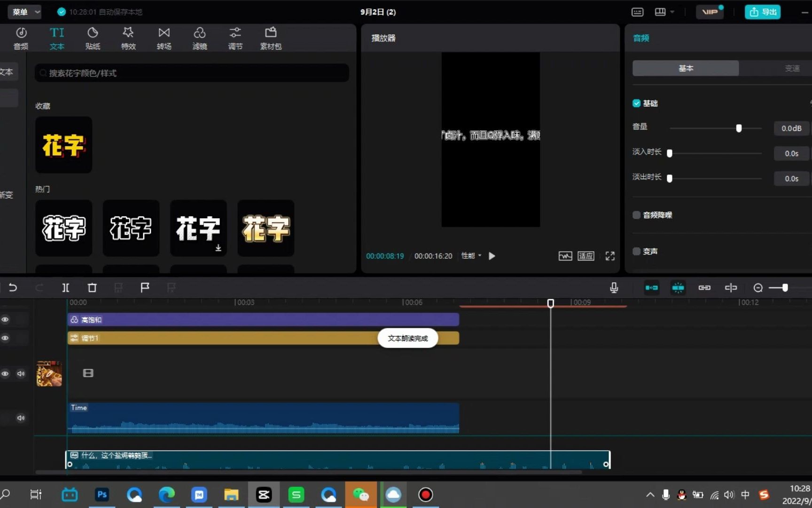Image resolution: width=812 pixels, height=508 pixels.
Task: Click the 适应 fit button
Action: [x=586, y=256]
